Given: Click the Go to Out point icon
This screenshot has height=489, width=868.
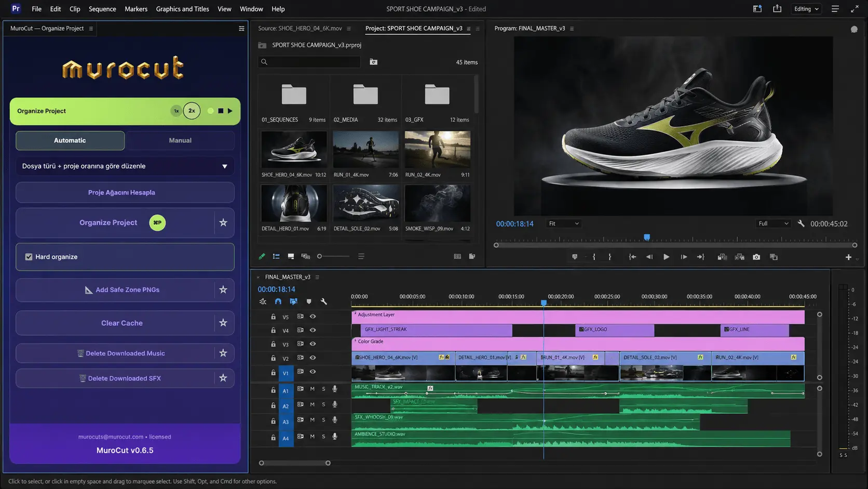Looking at the screenshot, I should tap(700, 257).
